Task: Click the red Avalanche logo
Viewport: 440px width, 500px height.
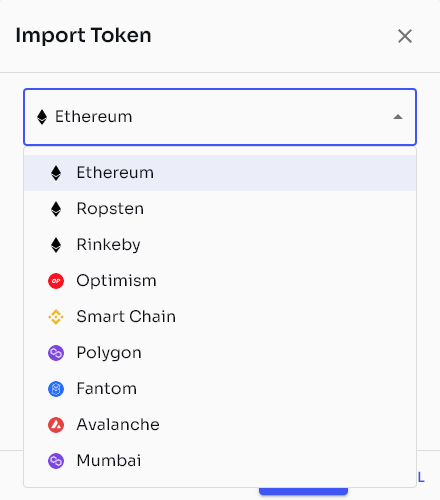Action: click(56, 425)
